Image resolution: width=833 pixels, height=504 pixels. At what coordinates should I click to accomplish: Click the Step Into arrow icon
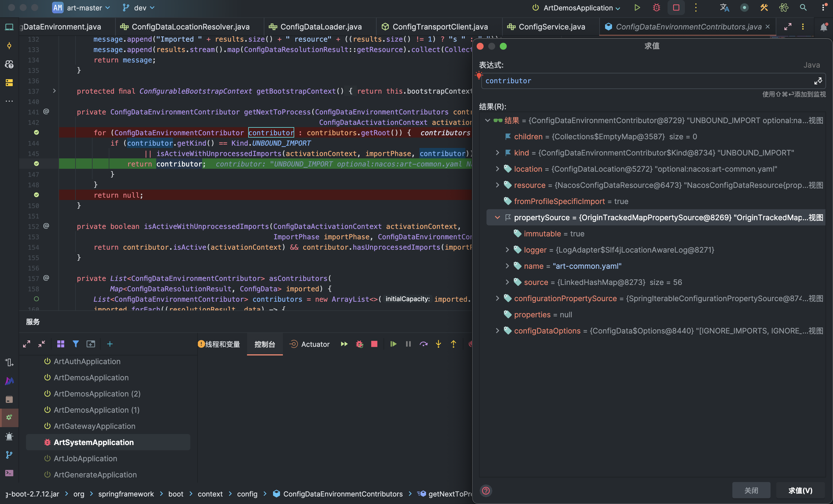coord(438,344)
